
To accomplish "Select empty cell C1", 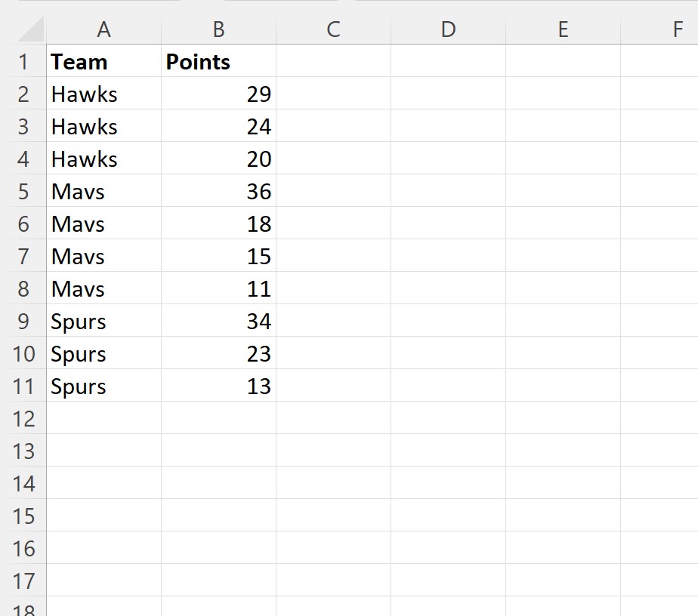I will [x=333, y=61].
